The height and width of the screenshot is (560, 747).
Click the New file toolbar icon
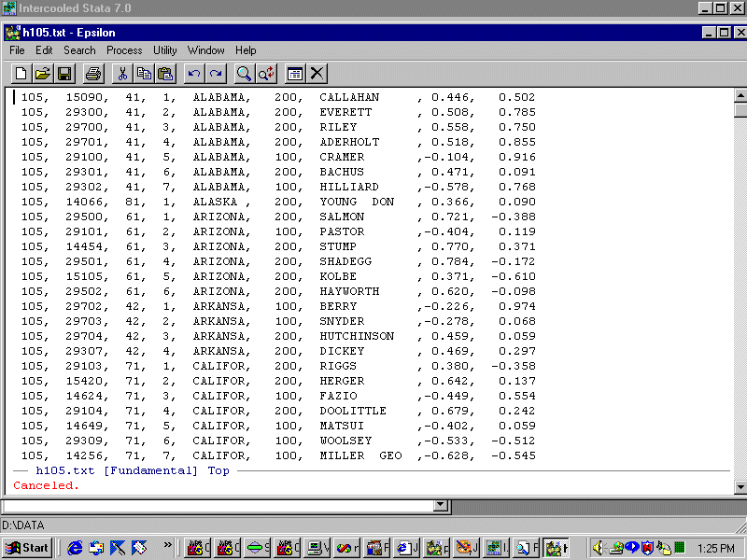[21, 74]
